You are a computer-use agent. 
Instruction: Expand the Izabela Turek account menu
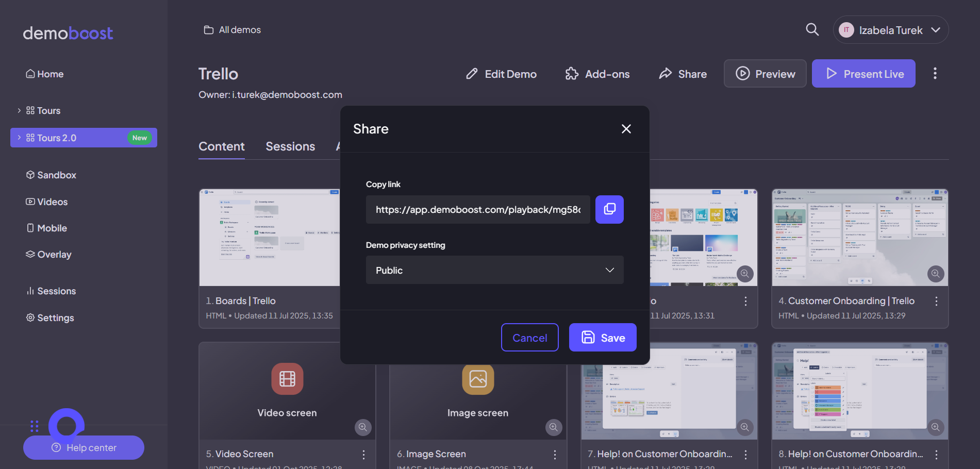pyautogui.click(x=890, y=30)
